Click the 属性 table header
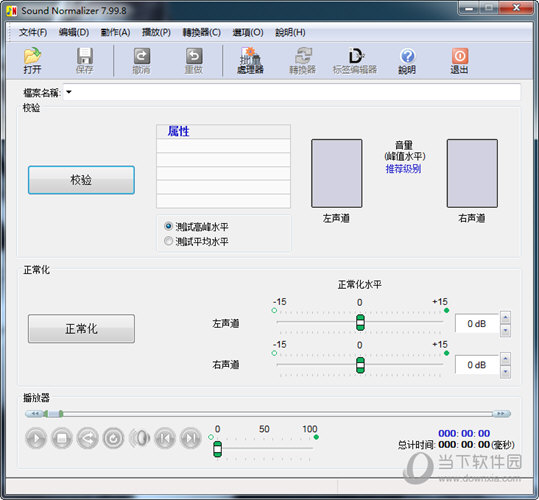 tap(223, 132)
